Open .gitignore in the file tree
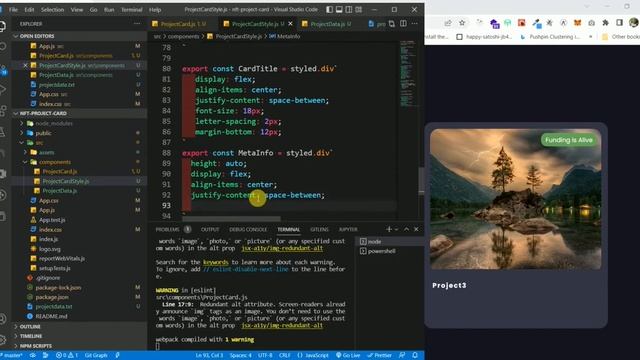The height and width of the screenshot is (360, 640). [48, 278]
